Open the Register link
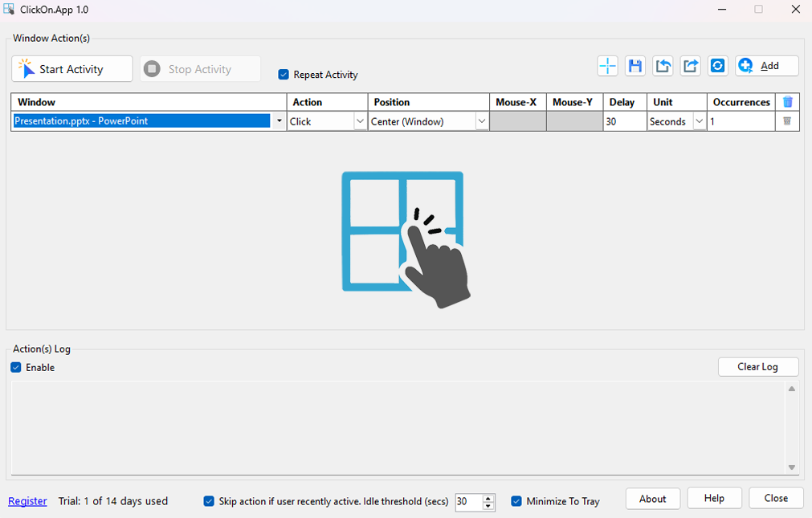The height and width of the screenshot is (518, 812). tap(27, 501)
